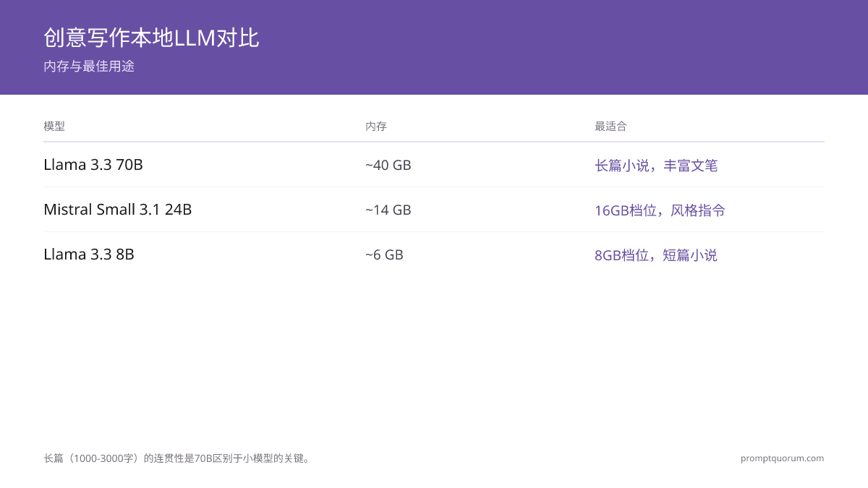Click the title 创意写作本地LLM对比
Screen dimensions: 868x488
point(151,38)
